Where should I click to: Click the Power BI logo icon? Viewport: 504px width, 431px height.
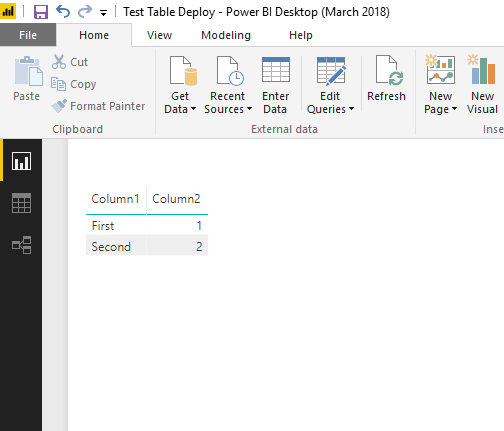[8, 12]
